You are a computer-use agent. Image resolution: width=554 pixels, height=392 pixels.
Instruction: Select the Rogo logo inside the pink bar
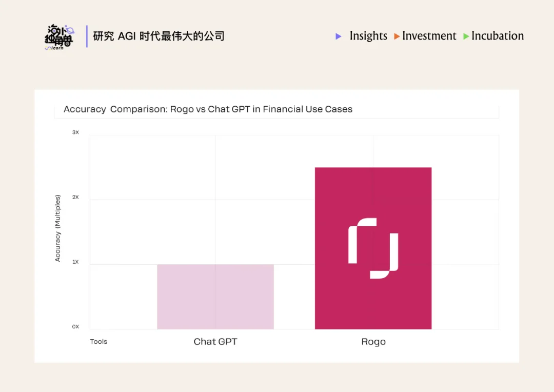click(373, 247)
